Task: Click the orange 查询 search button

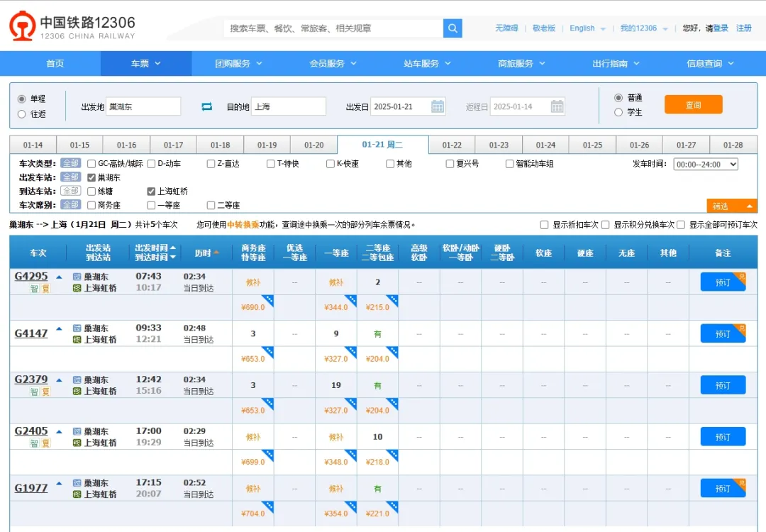Action: [693, 104]
